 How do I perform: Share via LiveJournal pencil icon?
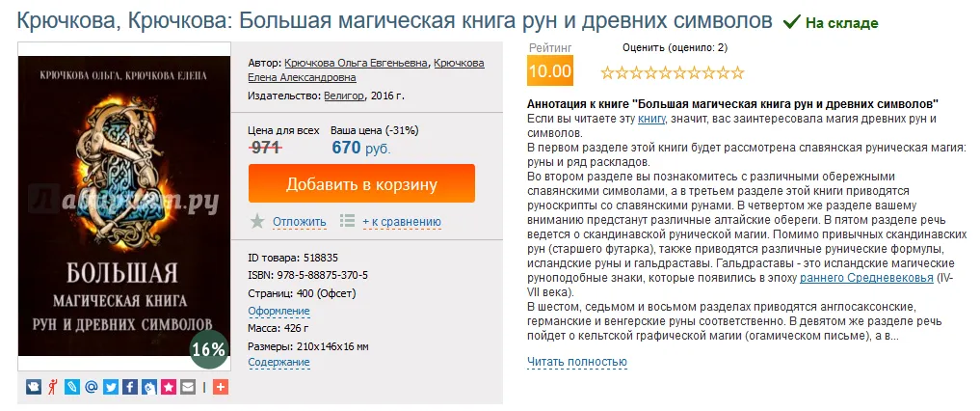coord(72,387)
